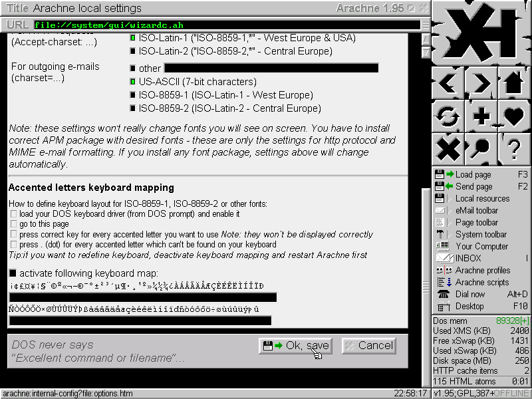
Task: Click the 'Free xSwap (KB)' status row
Action: (x=481, y=340)
